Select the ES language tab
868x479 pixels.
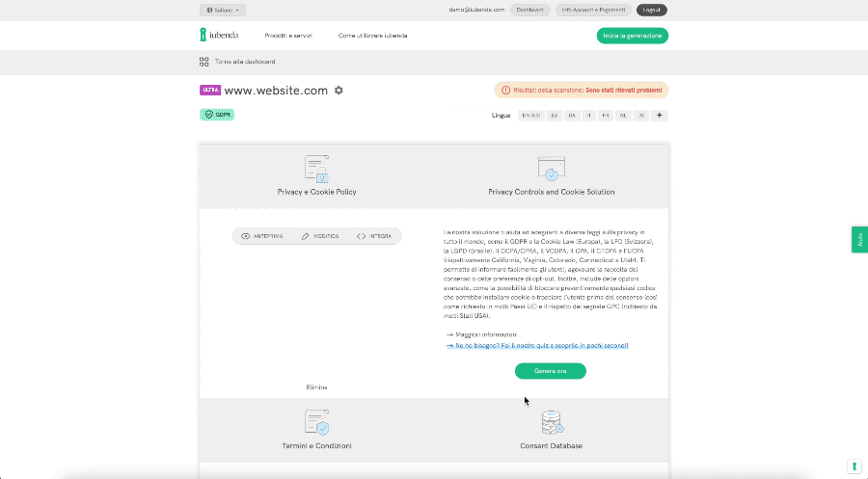click(x=554, y=116)
